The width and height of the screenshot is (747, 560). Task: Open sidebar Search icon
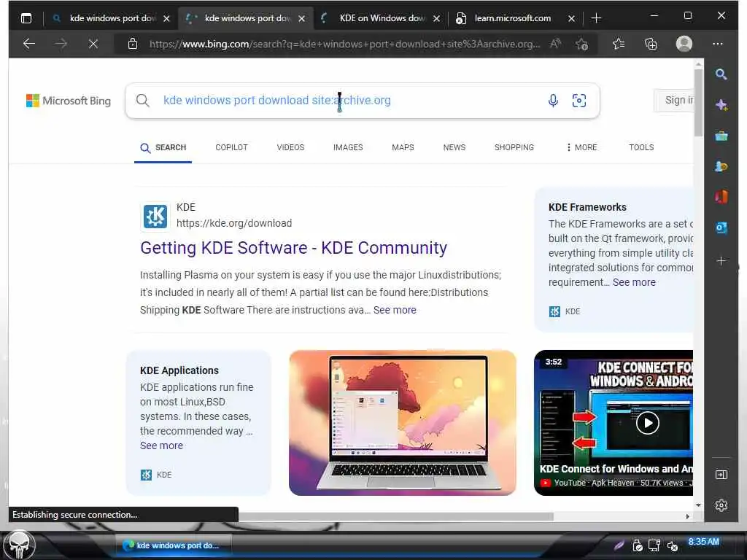721,74
